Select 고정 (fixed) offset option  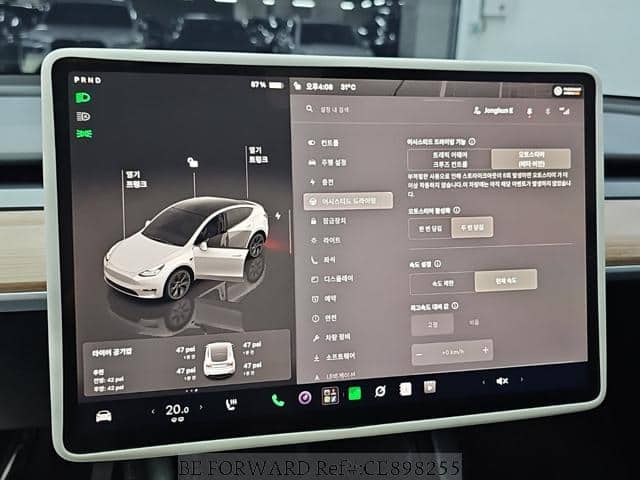pos(432,324)
